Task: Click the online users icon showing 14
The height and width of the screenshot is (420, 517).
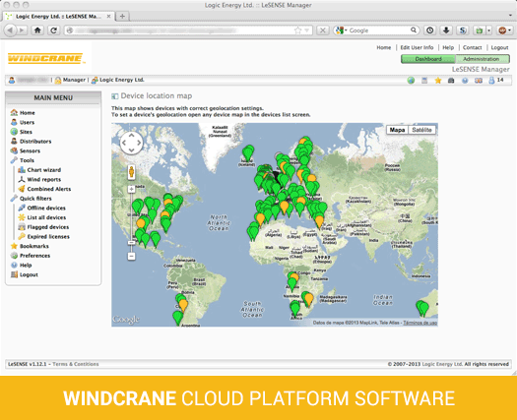Action: 491,80
